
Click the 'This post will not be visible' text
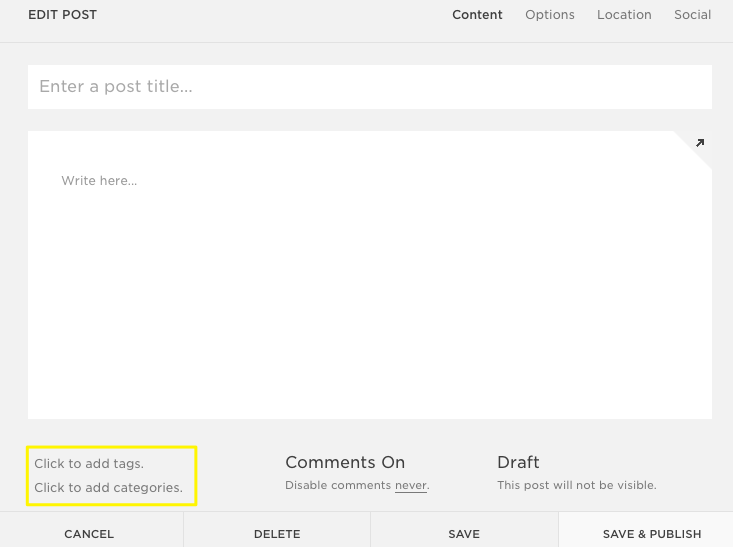576,486
